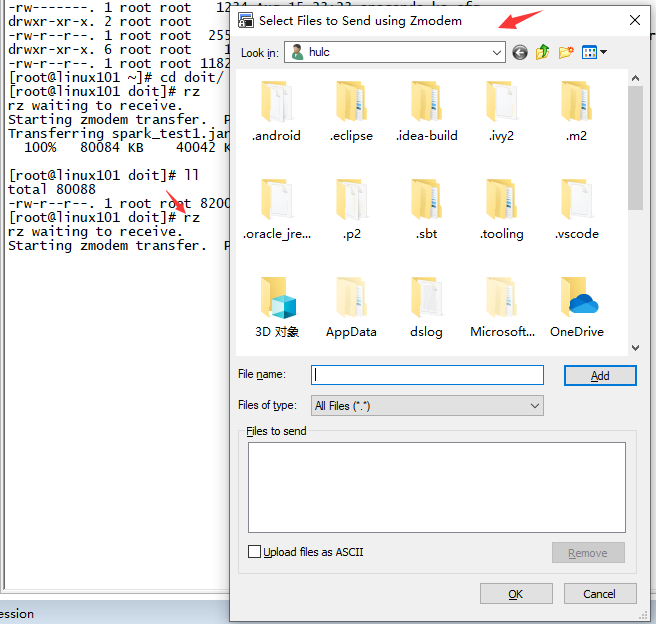Enable Upload files as ASCII checkbox
This screenshot has width=656, height=624.
254,552
